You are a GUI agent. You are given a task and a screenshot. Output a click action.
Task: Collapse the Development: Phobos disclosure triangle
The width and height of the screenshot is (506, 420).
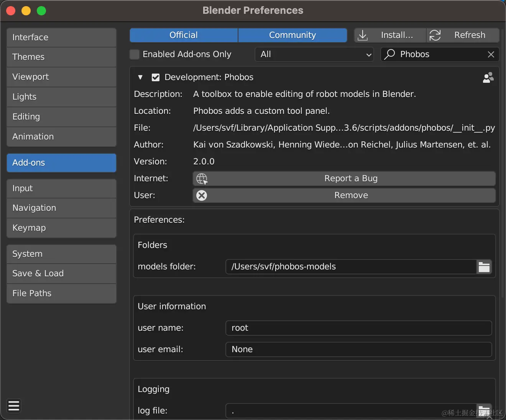coord(140,77)
